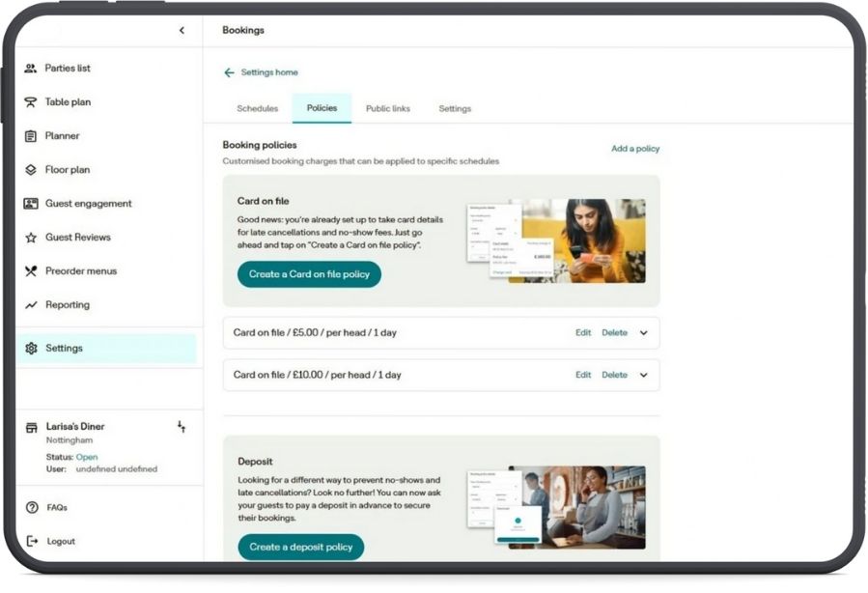Screen dimensions: 868x593
Task: Click the Guest Reviews star icon
Action: (x=31, y=238)
